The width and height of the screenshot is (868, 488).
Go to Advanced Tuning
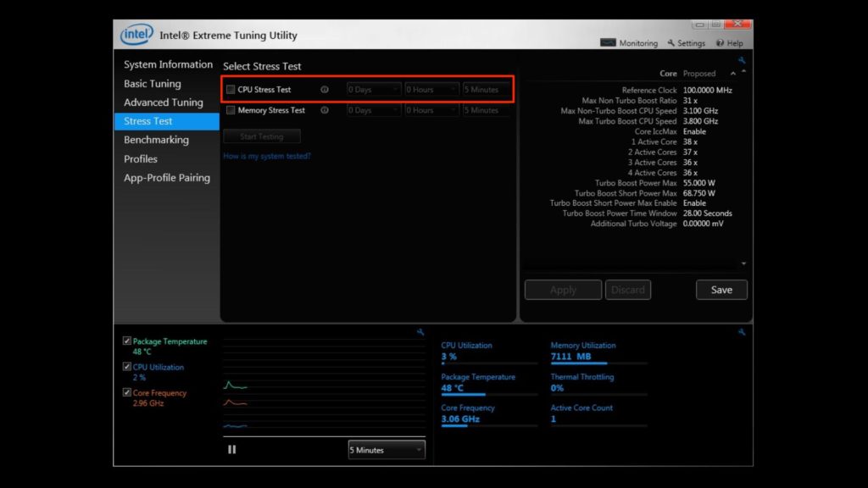[x=164, y=103]
